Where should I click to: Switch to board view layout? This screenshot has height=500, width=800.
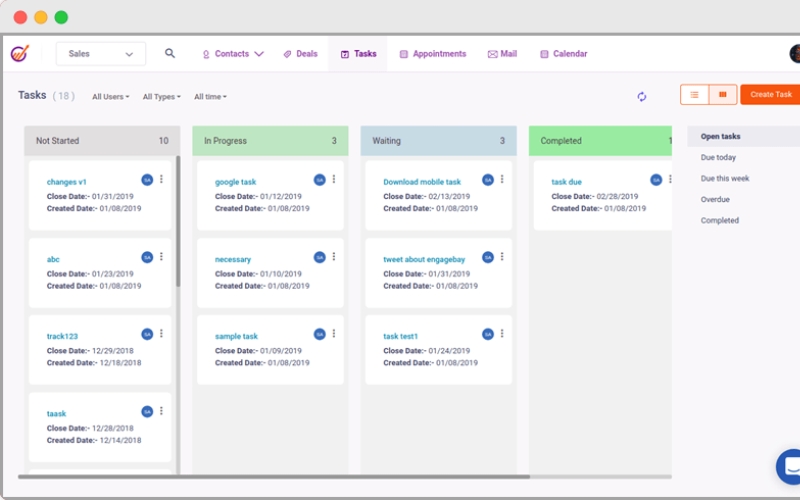click(x=723, y=95)
